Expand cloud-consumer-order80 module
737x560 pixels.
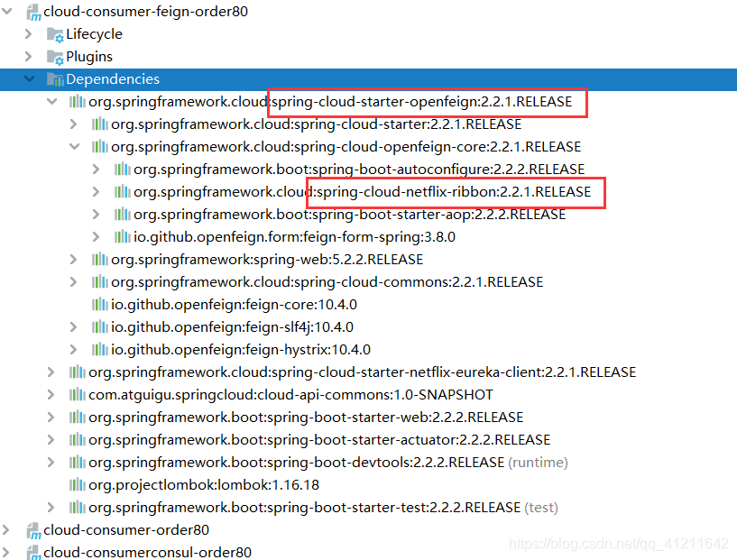5,530
